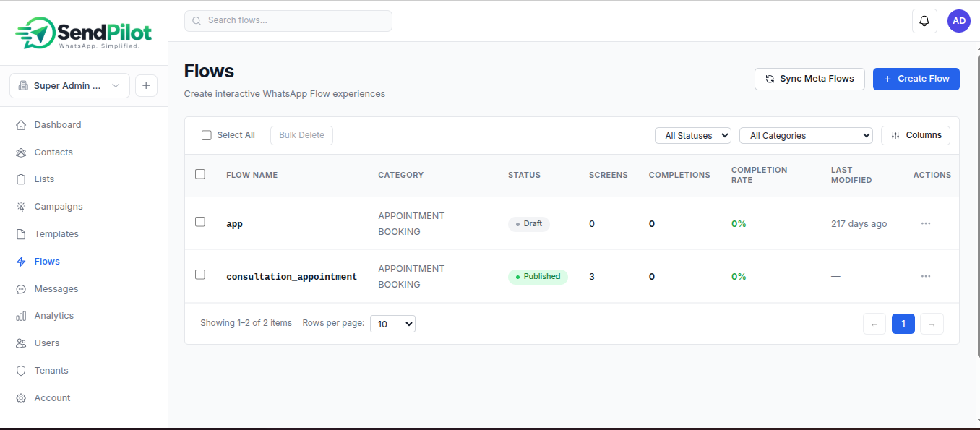Focus the Search flows input field
The width and height of the screenshot is (980, 430).
click(x=288, y=21)
